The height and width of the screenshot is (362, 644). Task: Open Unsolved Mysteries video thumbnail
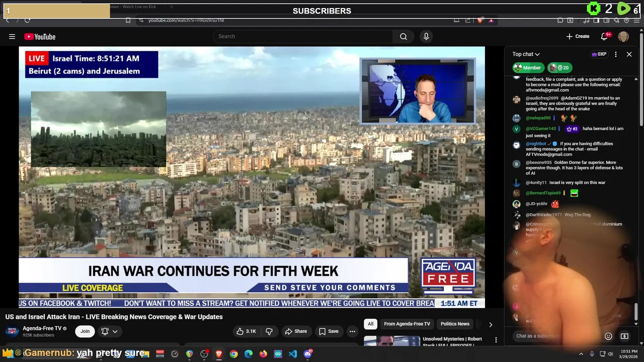pos(392,341)
